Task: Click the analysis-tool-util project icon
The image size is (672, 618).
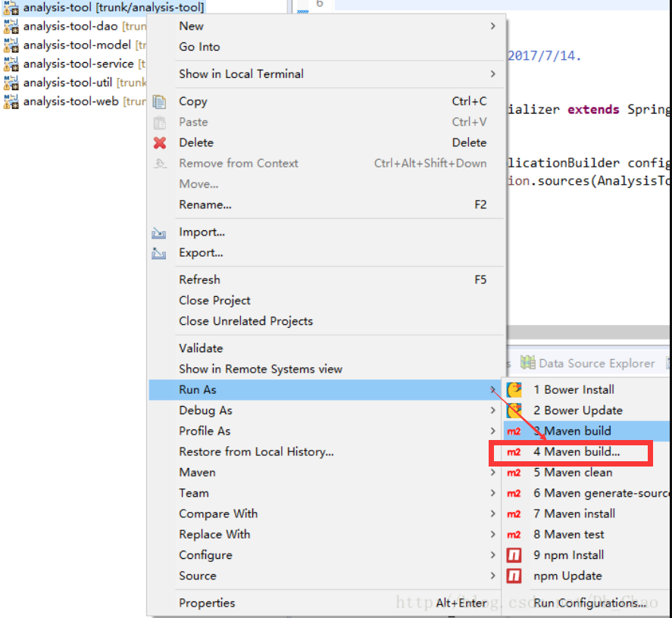Action: (x=11, y=83)
